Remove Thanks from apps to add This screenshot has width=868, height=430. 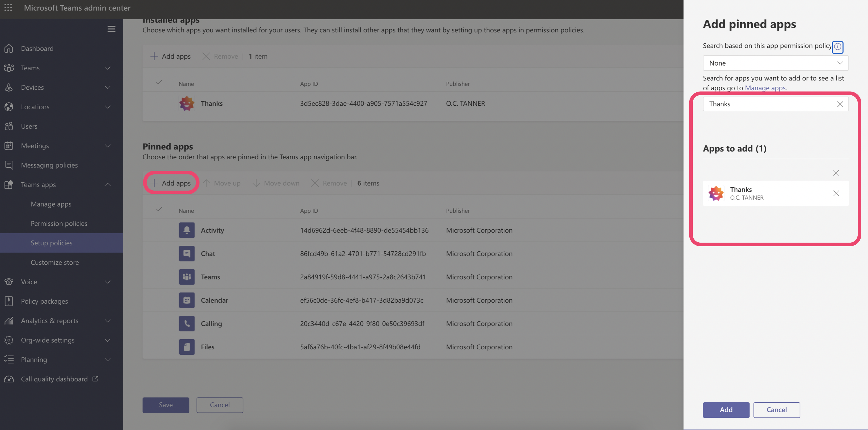(x=836, y=193)
